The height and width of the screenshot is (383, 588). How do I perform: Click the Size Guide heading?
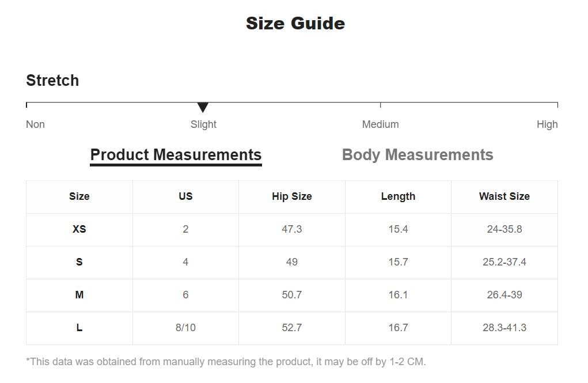(295, 23)
